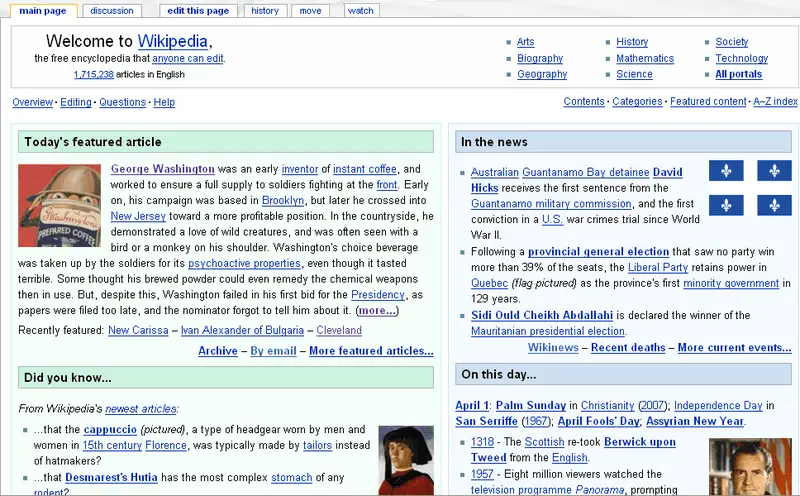
Task: Click the portrait thumbnail in On this day
Action: click(x=750, y=466)
